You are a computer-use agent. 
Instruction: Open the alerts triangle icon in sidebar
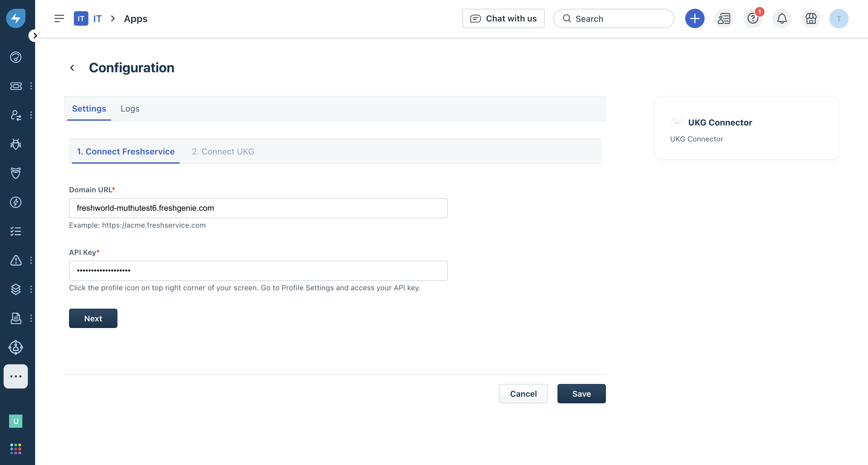tap(16, 260)
